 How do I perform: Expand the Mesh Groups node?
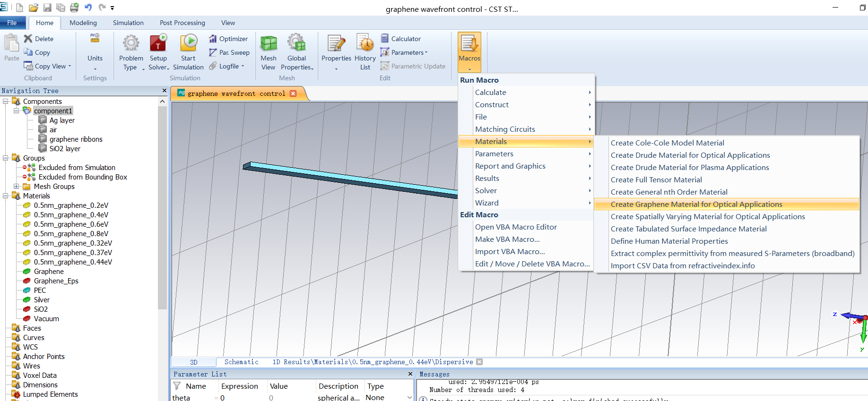click(17, 186)
